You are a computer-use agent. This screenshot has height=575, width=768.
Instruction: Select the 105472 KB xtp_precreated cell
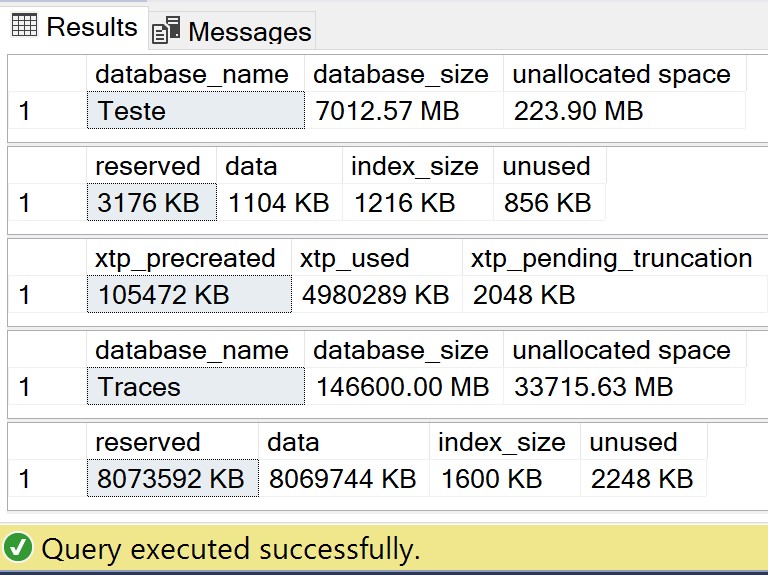click(189, 294)
